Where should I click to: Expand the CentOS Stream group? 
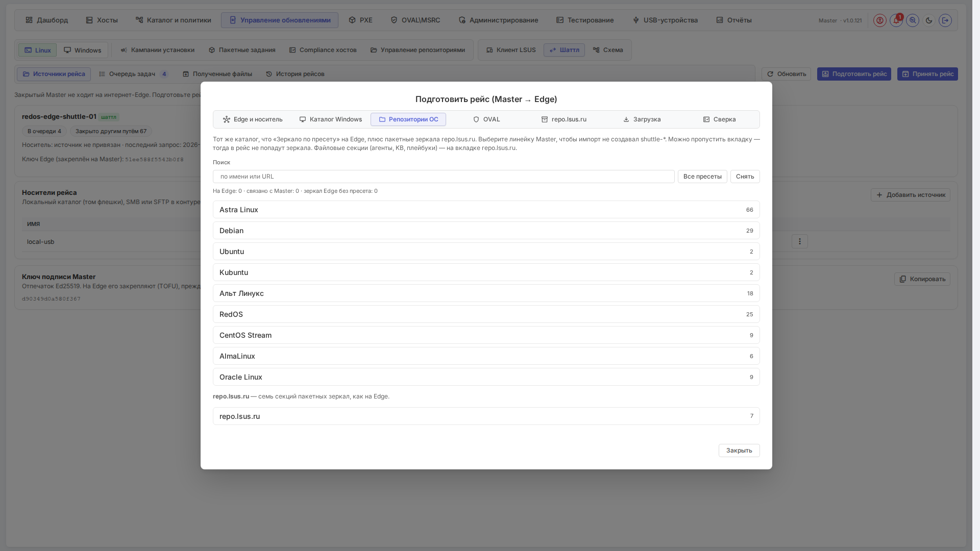coord(486,335)
